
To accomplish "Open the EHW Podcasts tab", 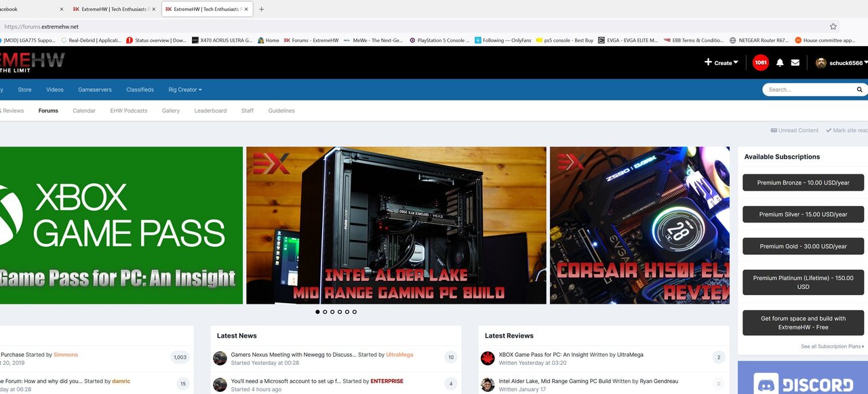I will [128, 111].
